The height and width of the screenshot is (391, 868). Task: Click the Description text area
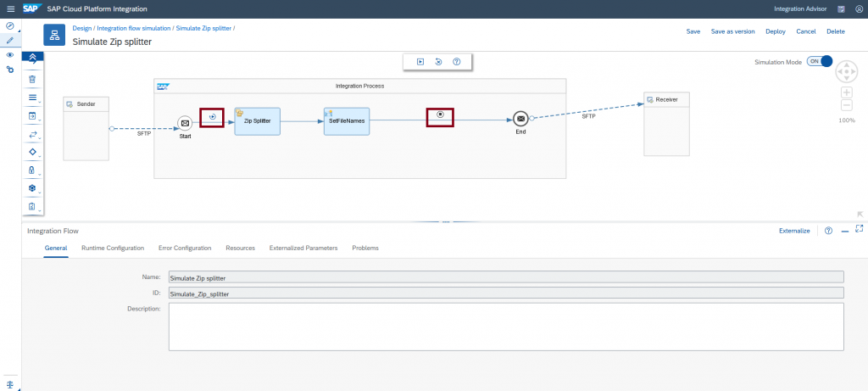point(506,327)
